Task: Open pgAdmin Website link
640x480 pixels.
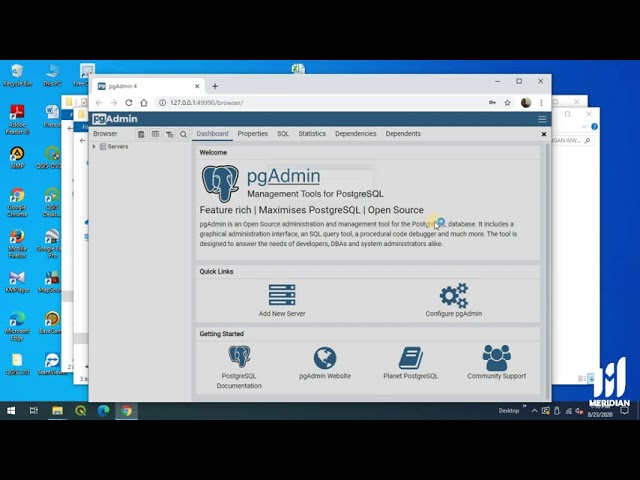Action: (x=325, y=376)
